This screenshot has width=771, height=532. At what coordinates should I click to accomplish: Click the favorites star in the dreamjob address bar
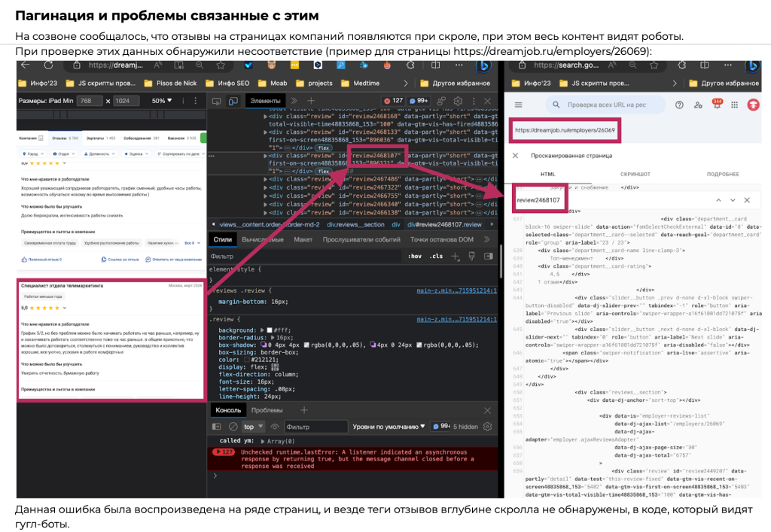[221, 65]
